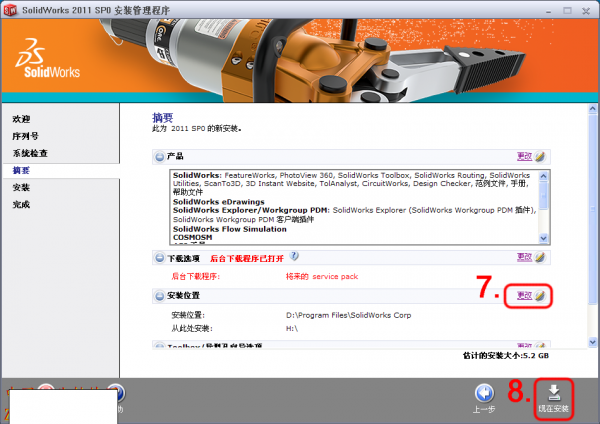
Task: Collapse the 产品 section
Action: pyautogui.click(x=160, y=157)
